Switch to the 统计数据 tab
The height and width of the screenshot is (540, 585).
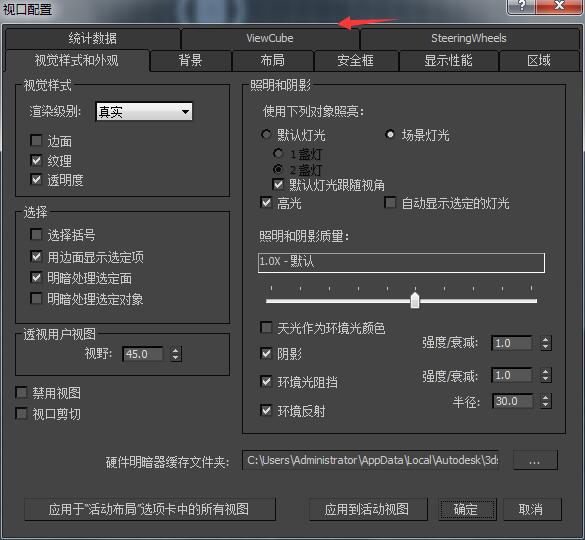[x=93, y=38]
